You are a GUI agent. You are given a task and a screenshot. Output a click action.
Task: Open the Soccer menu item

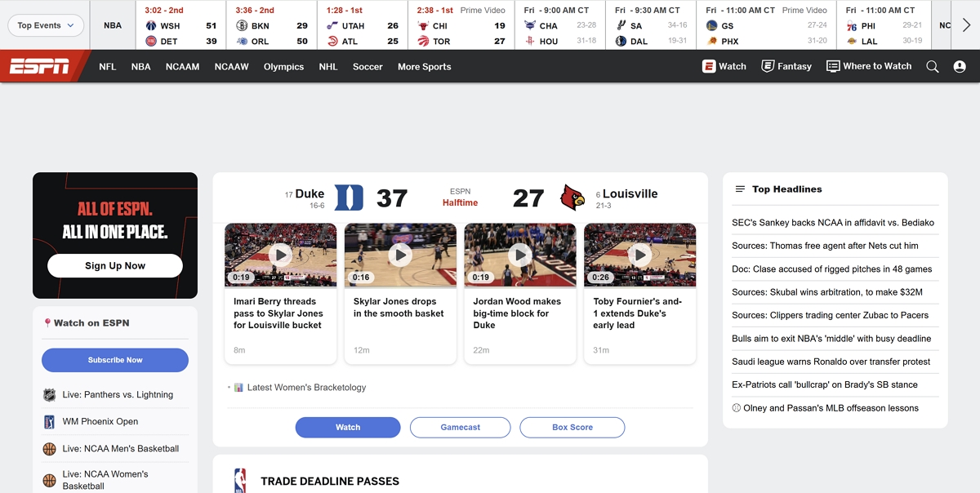tap(367, 66)
